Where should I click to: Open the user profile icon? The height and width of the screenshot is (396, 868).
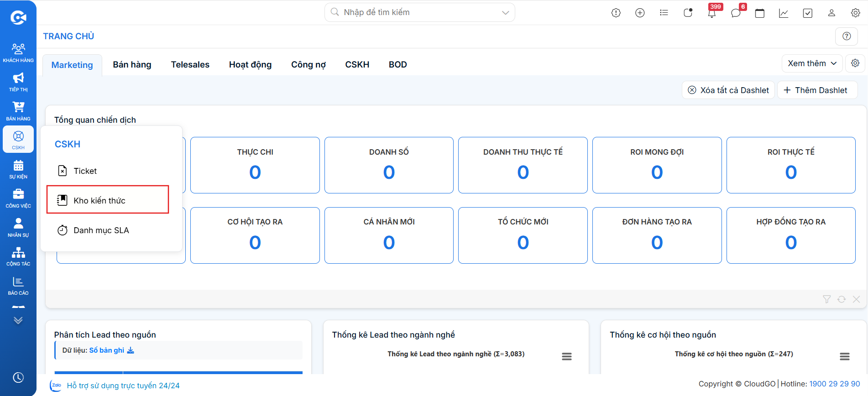tap(831, 13)
